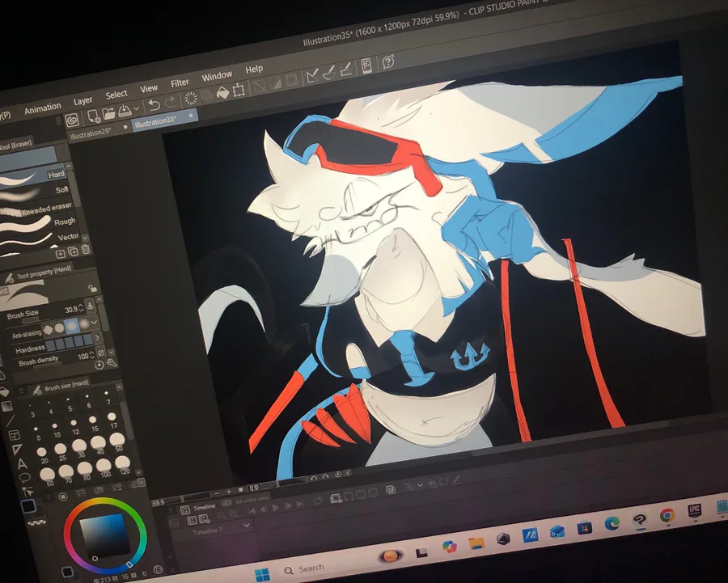
Task: Open the Help menu
Action: (254, 70)
